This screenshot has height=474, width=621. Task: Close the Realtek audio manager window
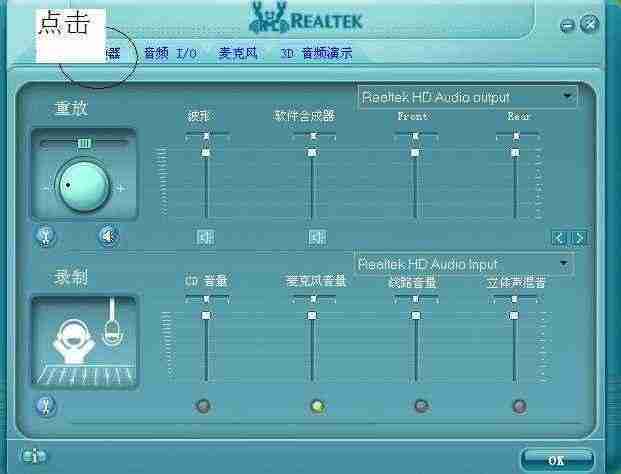click(589, 24)
